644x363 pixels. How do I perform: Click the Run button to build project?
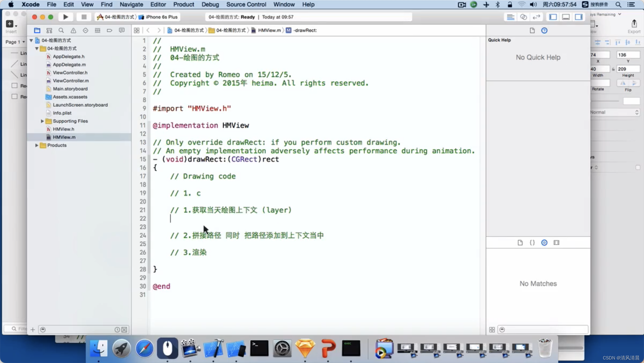[65, 17]
